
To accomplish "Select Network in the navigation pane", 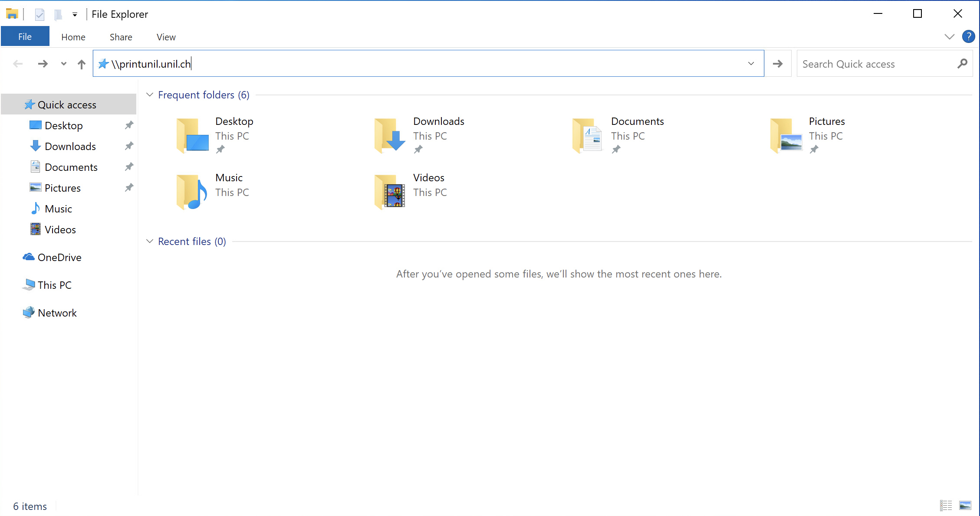I will (57, 313).
